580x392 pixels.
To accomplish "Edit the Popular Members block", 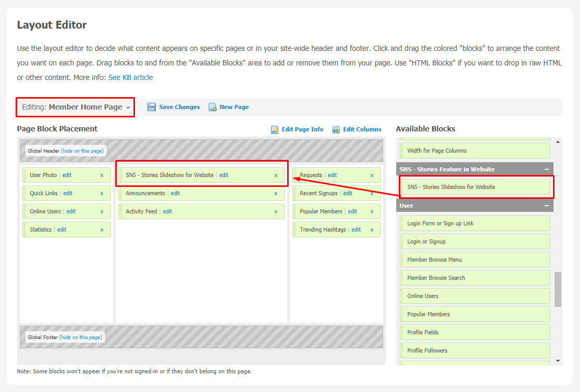I will coord(353,211).
